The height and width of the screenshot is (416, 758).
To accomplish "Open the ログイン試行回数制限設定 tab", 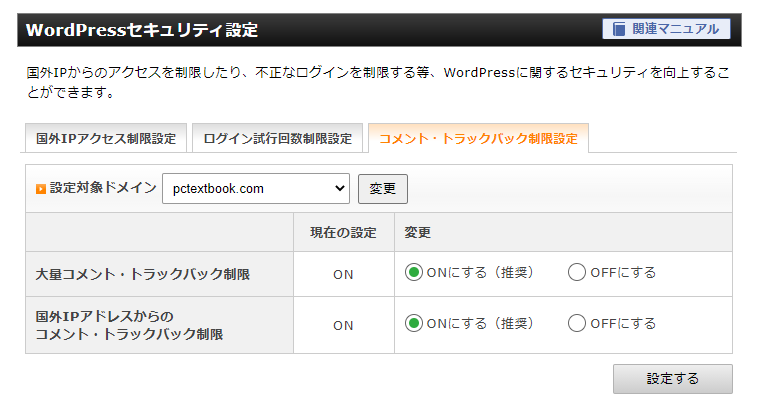I will coord(277,139).
